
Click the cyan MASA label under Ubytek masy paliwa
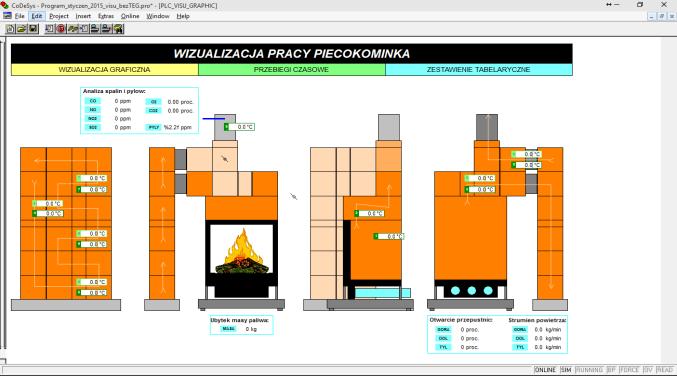[228, 329]
